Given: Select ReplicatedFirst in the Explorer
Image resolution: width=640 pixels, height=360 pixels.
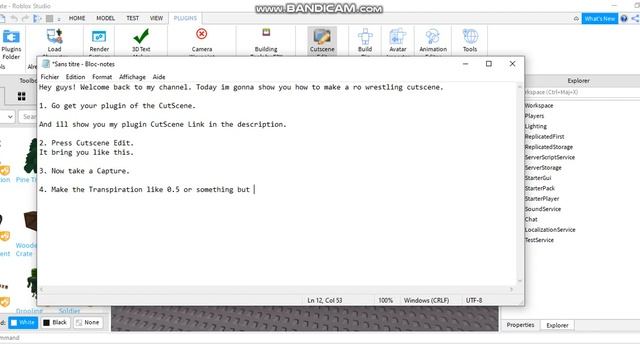Looking at the screenshot, I should (x=544, y=136).
